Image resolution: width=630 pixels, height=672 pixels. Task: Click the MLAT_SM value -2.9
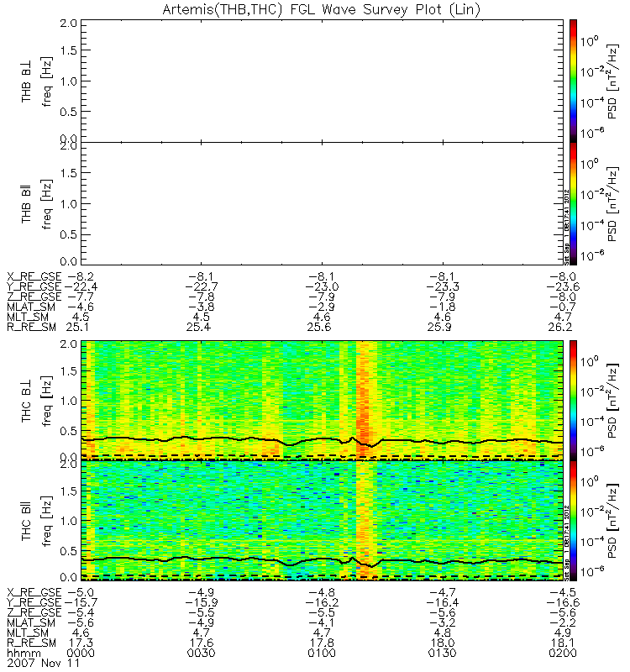(322, 307)
